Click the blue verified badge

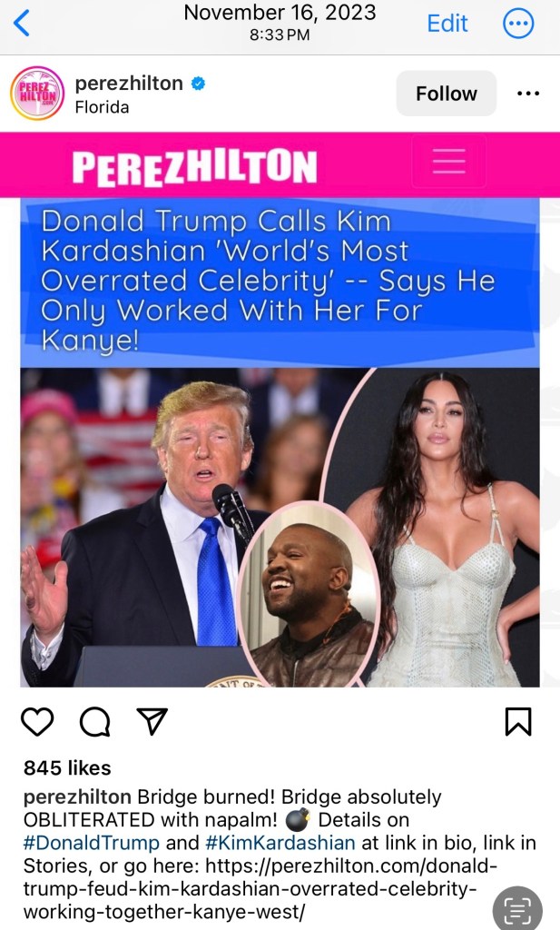198,84
